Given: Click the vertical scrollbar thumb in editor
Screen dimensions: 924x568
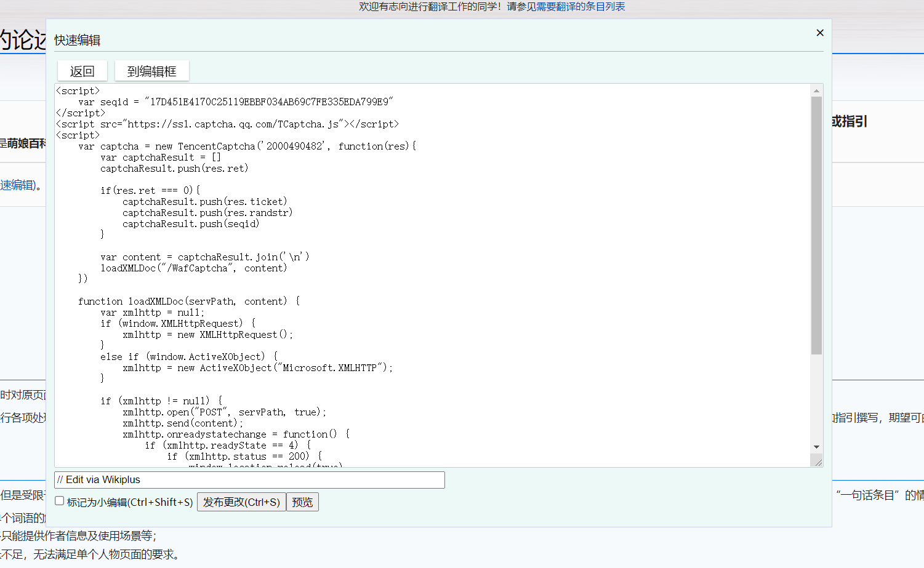Looking at the screenshot, I should click(816, 225).
